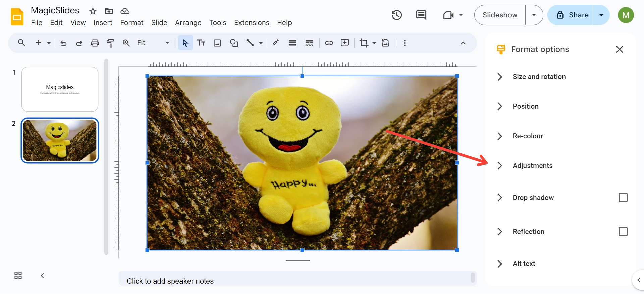This screenshot has height=294, width=644.
Task: Enable the Drop shadow checkbox
Action: (623, 198)
